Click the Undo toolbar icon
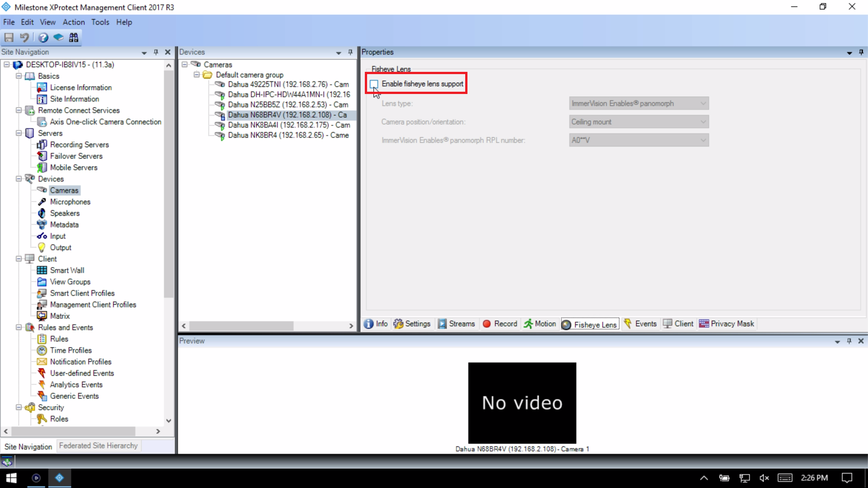 [24, 38]
